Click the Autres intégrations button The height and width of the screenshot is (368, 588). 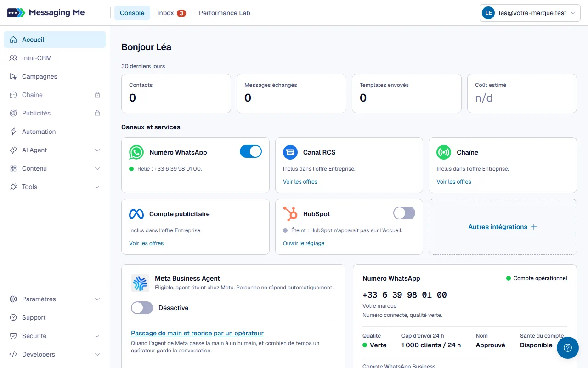tap(503, 227)
